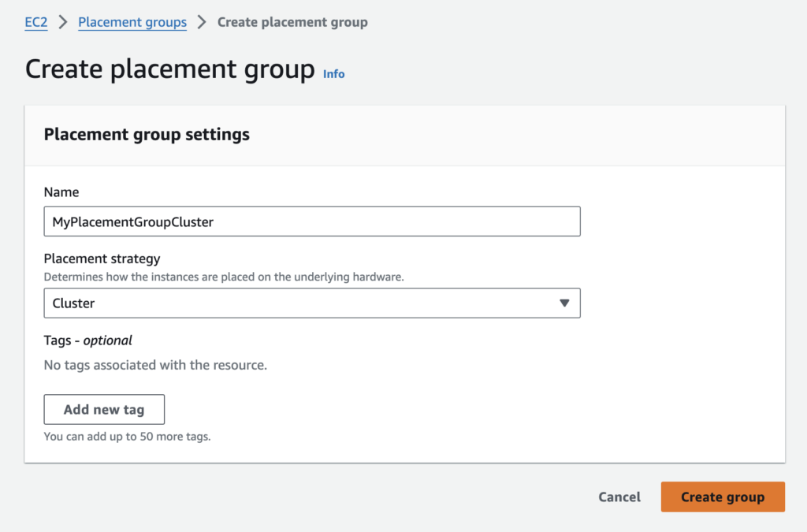Click the 'Placement strategy' label
The height and width of the screenshot is (532, 807).
(102, 259)
